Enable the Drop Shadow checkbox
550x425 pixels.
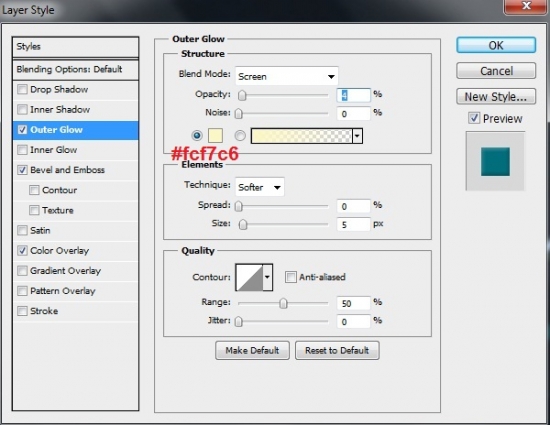[22, 89]
